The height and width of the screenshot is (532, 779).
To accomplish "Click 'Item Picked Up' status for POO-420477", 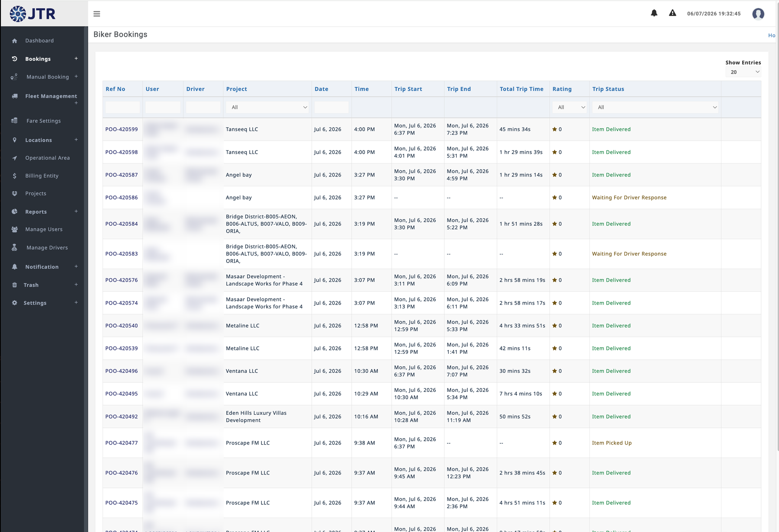I will [612, 443].
